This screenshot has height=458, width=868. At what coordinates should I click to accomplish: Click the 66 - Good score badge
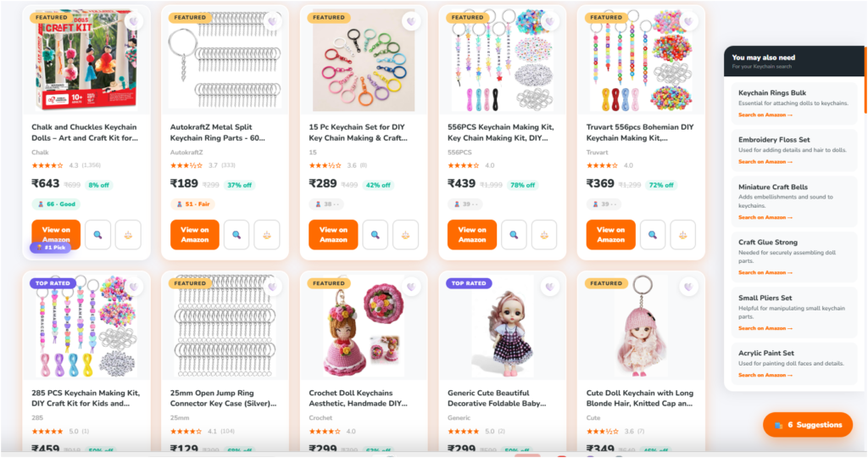pyautogui.click(x=57, y=204)
